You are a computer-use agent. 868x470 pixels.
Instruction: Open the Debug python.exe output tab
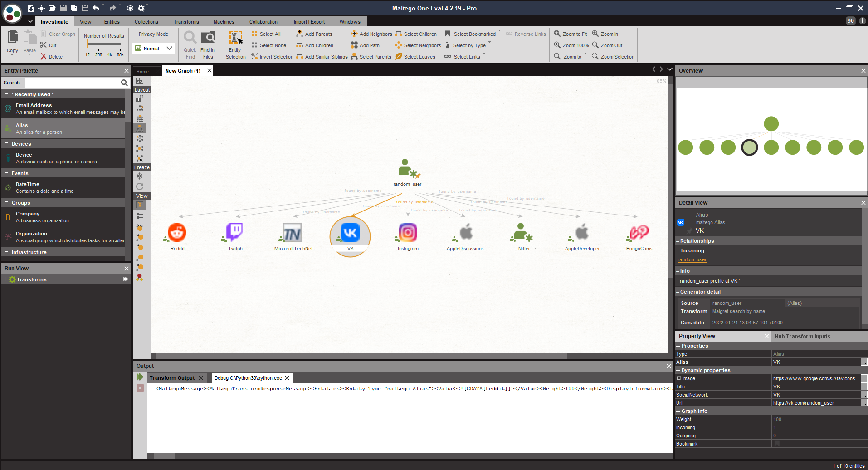(248, 378)
